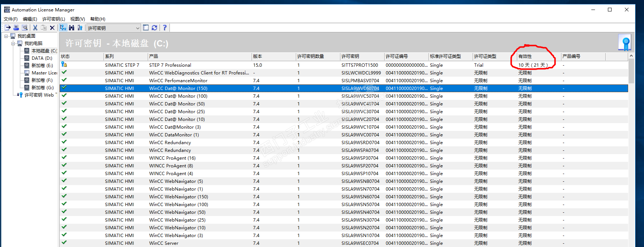
Task: Click the paste clipboard icon
Action: (43, 28)
